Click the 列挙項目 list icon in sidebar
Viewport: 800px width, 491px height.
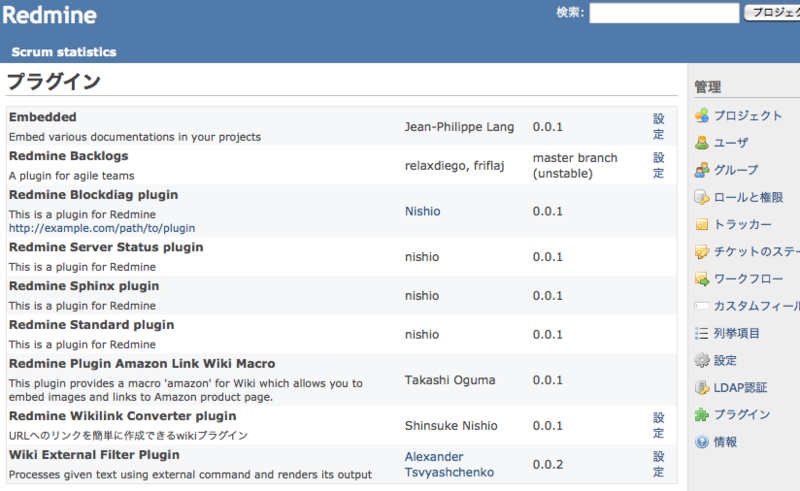pos(702,333)
